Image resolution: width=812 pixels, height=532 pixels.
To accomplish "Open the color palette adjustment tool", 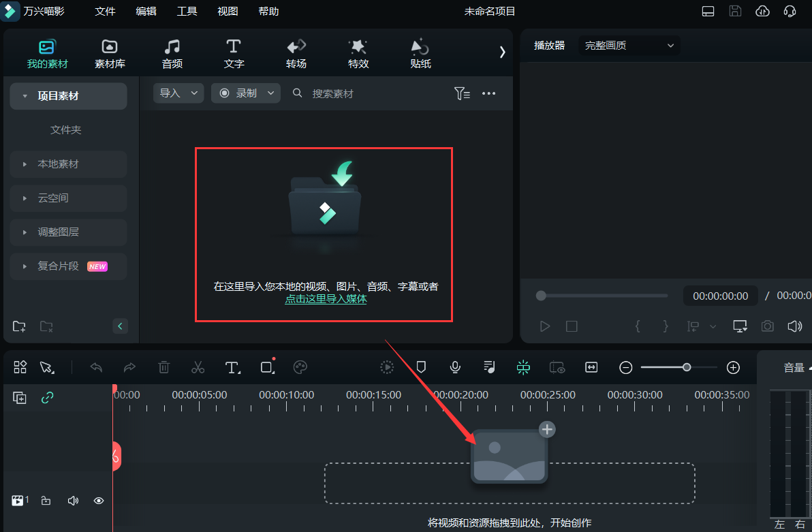I will [300, 367].
